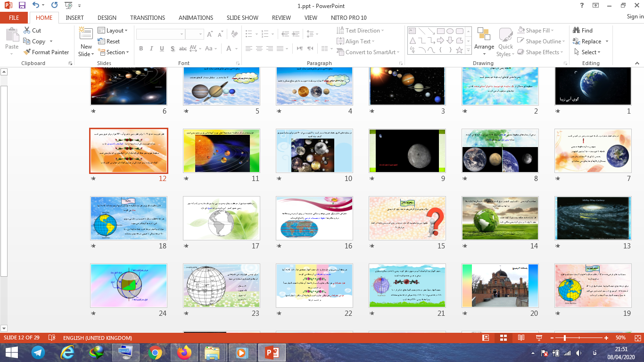Open Telegram from the taskbar
This screenshot has height=362, width=644.
(x=38, y=352)
